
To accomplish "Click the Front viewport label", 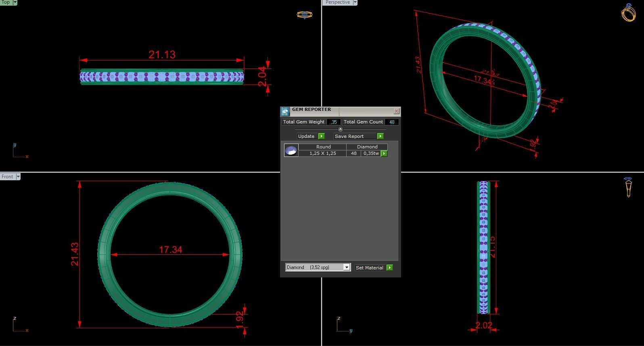I will coord(7,177).
